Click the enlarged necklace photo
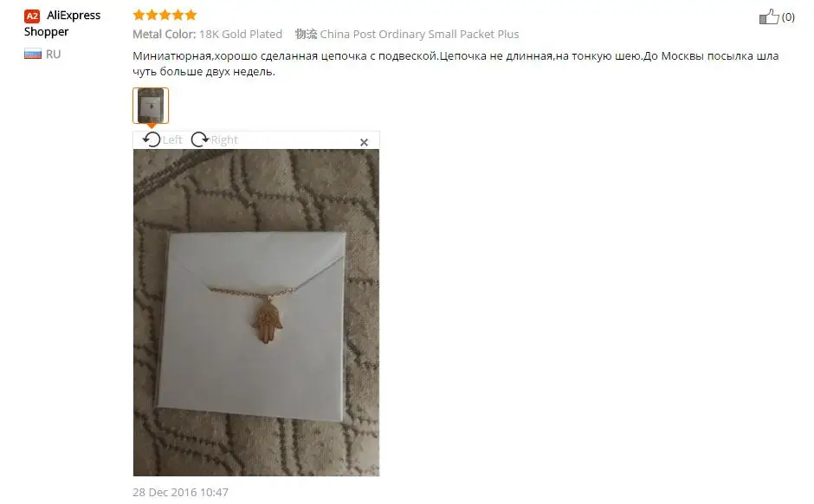814x504 pixels. point(256,313)
